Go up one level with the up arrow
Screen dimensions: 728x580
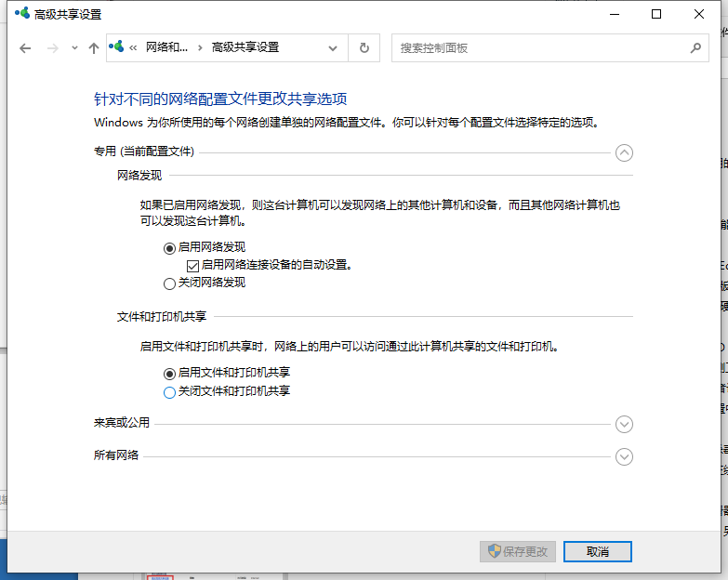[93, 48]
